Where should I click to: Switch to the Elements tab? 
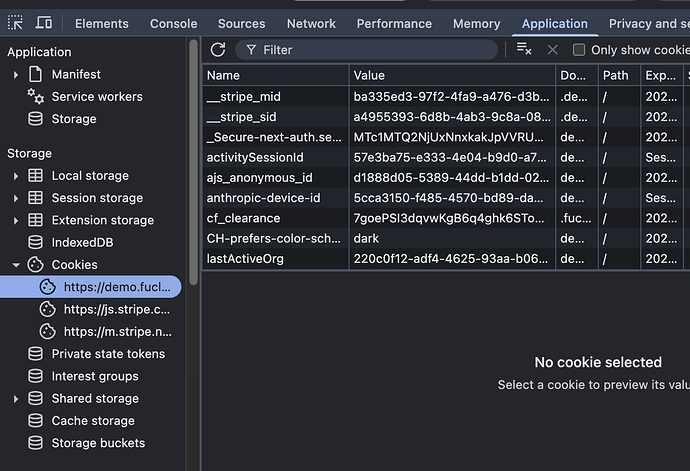(x=102, y=23)
